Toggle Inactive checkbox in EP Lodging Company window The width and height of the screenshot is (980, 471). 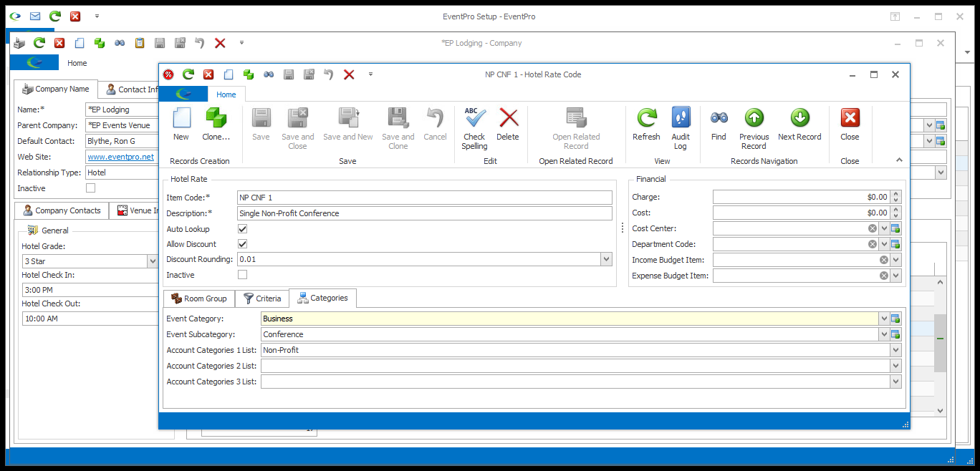(x=90, y=188)
